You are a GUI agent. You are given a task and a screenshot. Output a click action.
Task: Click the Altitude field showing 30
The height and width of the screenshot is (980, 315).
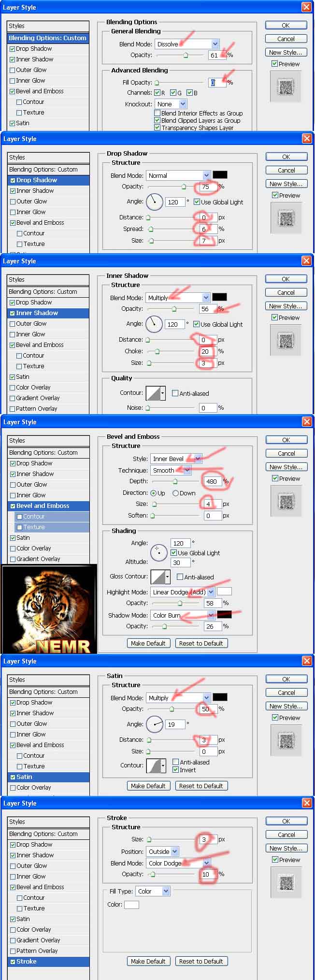pos(180,562)
